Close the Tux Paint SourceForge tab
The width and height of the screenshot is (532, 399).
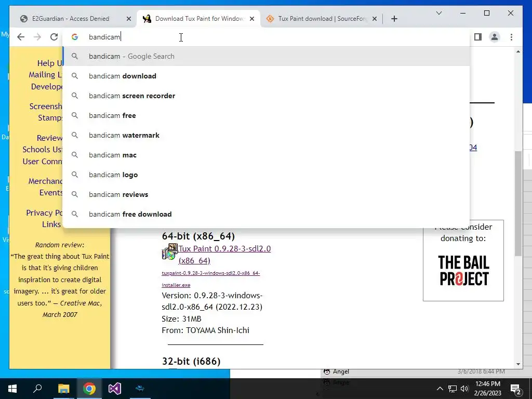coord(375,19)
